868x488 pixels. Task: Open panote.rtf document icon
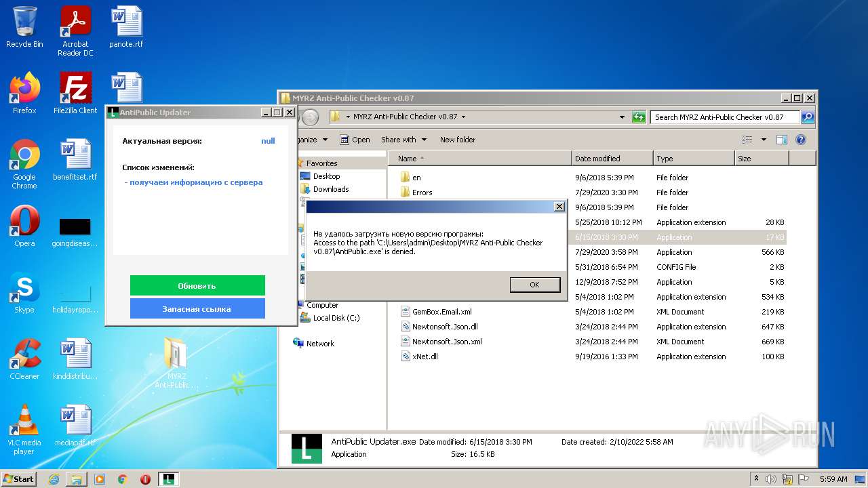point(126,27)
